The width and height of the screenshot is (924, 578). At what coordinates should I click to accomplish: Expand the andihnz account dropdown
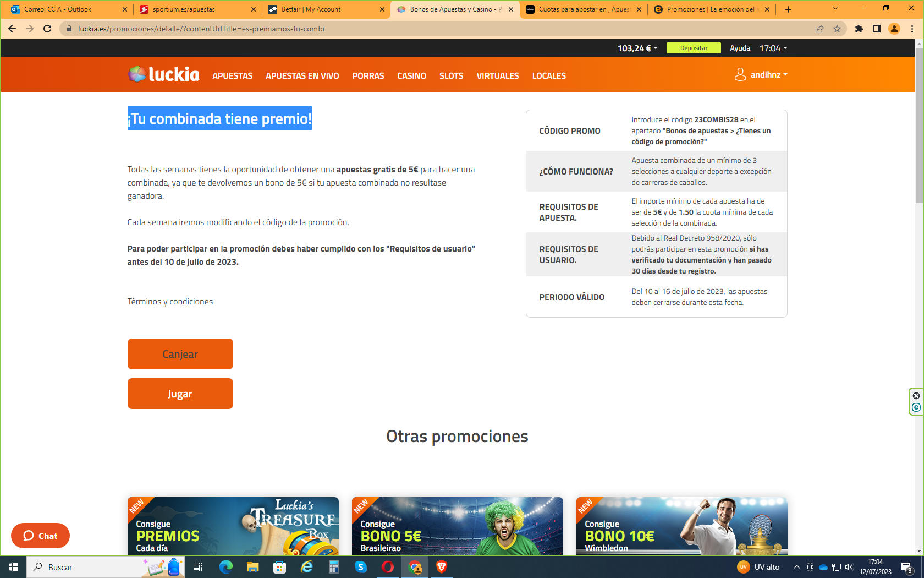769,74
